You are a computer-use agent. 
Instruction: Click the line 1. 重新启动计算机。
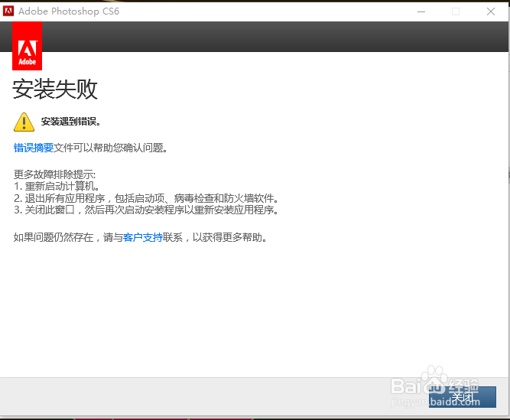(x=57, y=186)
